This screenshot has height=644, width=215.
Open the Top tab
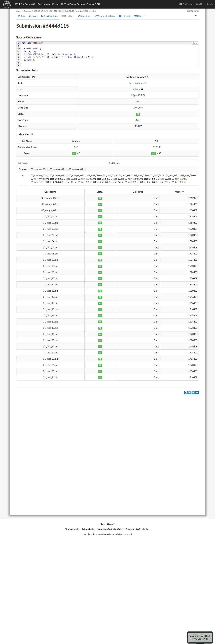[21, 16]
